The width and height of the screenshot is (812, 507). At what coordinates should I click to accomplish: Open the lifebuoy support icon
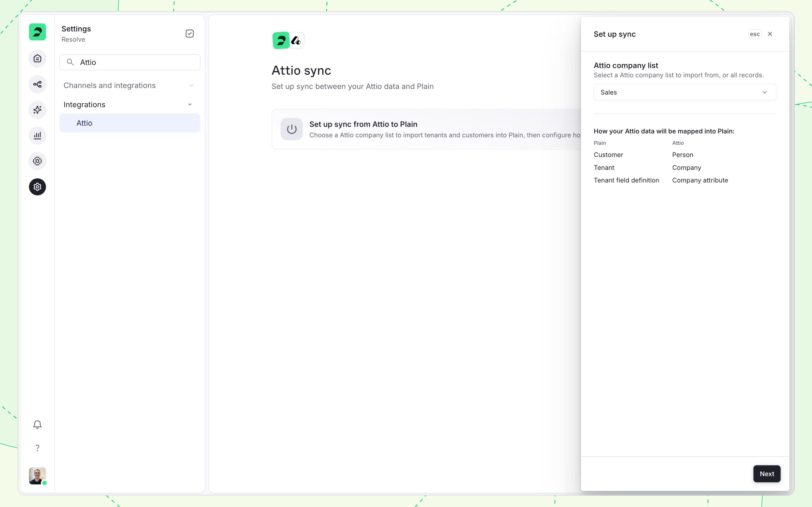click(x=37, y=161)
